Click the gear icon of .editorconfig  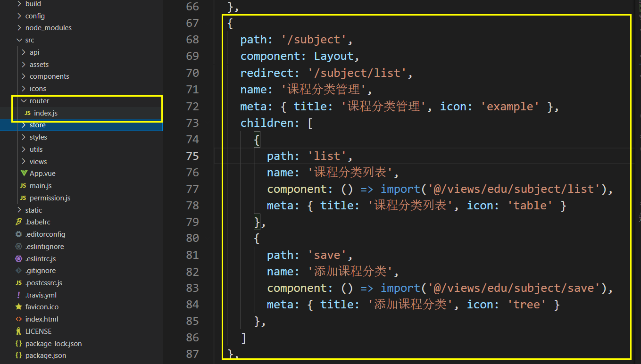coord(19,234)
